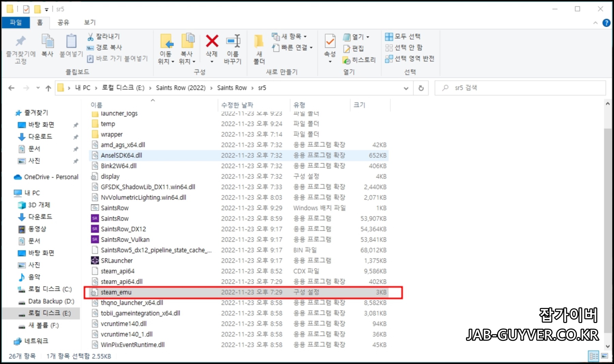Sort by Name (이름) column header
This screenshot has height=364, width=614.
click(x=97, y=105)
